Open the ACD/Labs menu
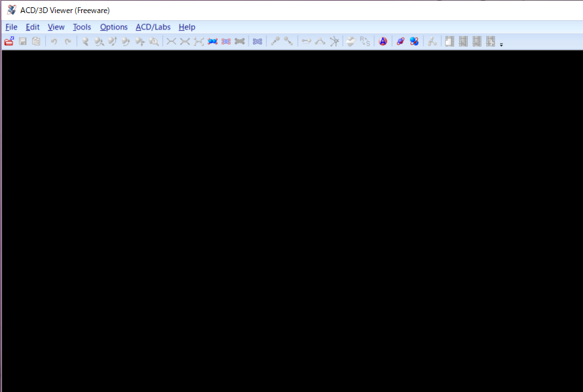 153,27
